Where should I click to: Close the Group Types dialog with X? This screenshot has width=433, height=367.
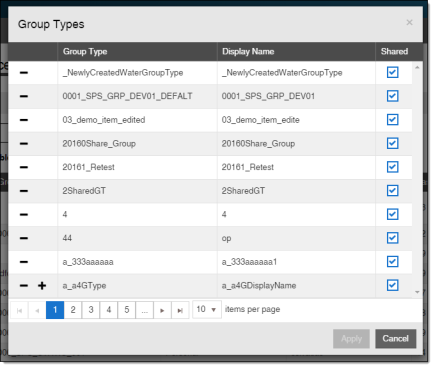[409, 23]
